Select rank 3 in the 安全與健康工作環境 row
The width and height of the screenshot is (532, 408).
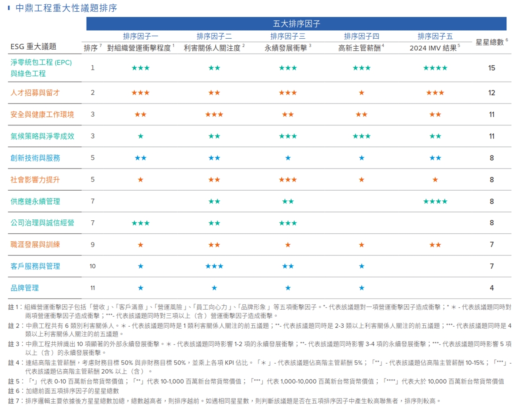tap(93, 115)
